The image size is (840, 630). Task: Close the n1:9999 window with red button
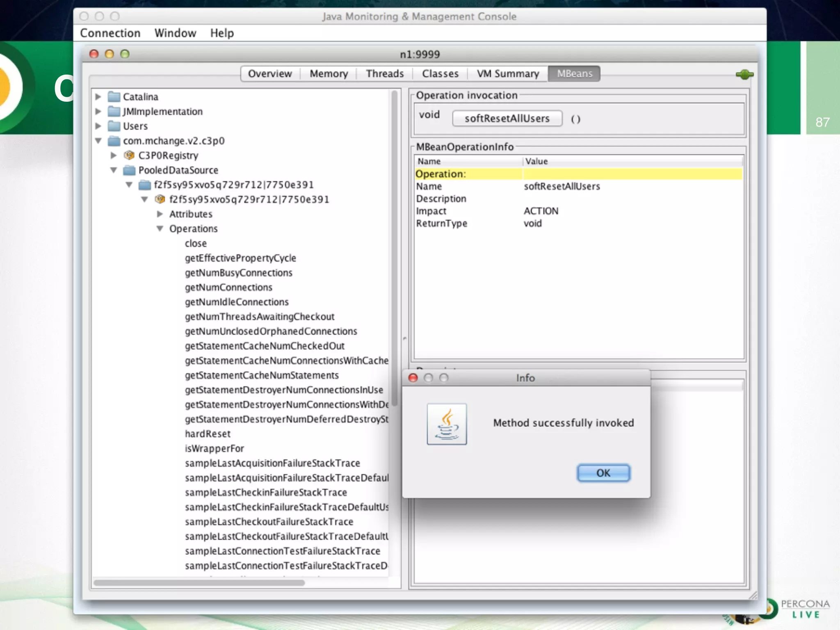94,54
